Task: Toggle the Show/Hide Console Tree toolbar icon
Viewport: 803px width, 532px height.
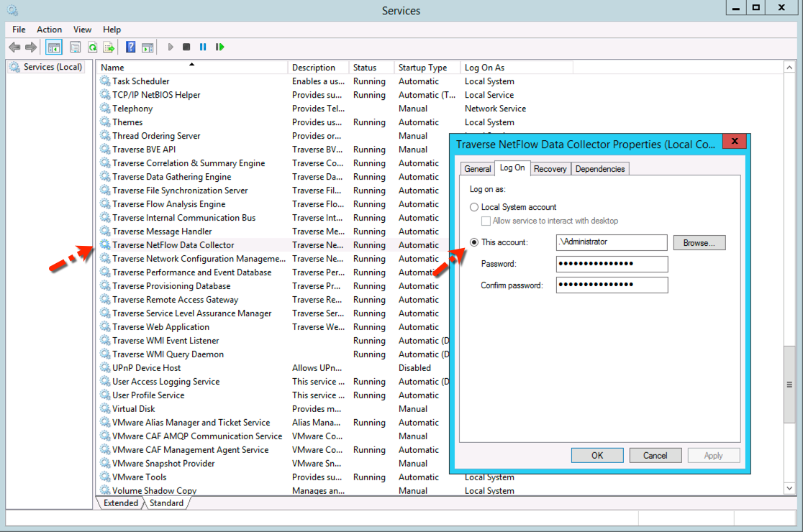Action: [54, 47]
